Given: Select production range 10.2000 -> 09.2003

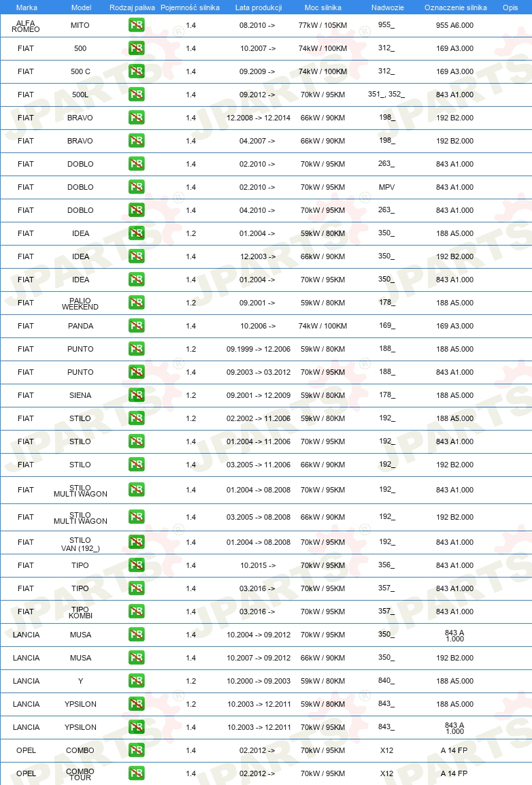Looking at the screenshot, I should point(259,680).
